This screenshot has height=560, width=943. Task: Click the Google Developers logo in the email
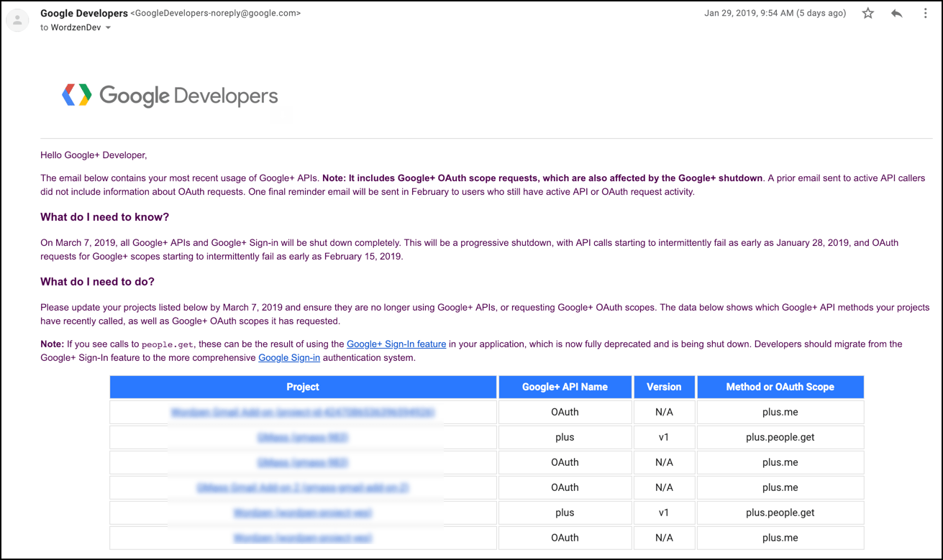coord(170,95)
